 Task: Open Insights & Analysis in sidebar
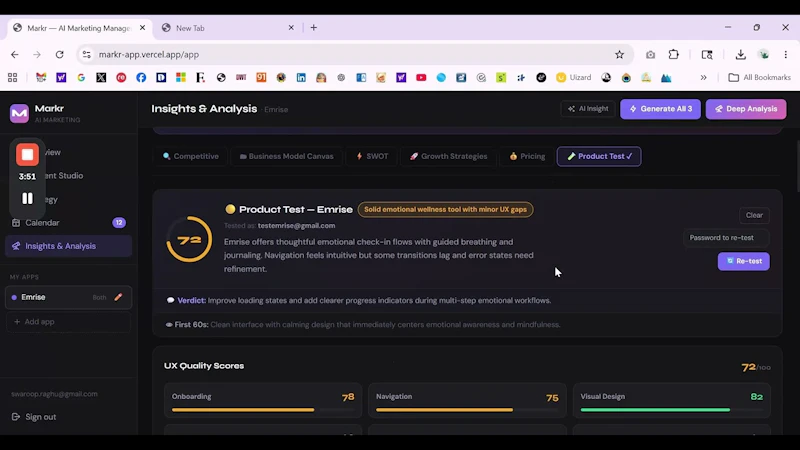[x=68, y=246]
